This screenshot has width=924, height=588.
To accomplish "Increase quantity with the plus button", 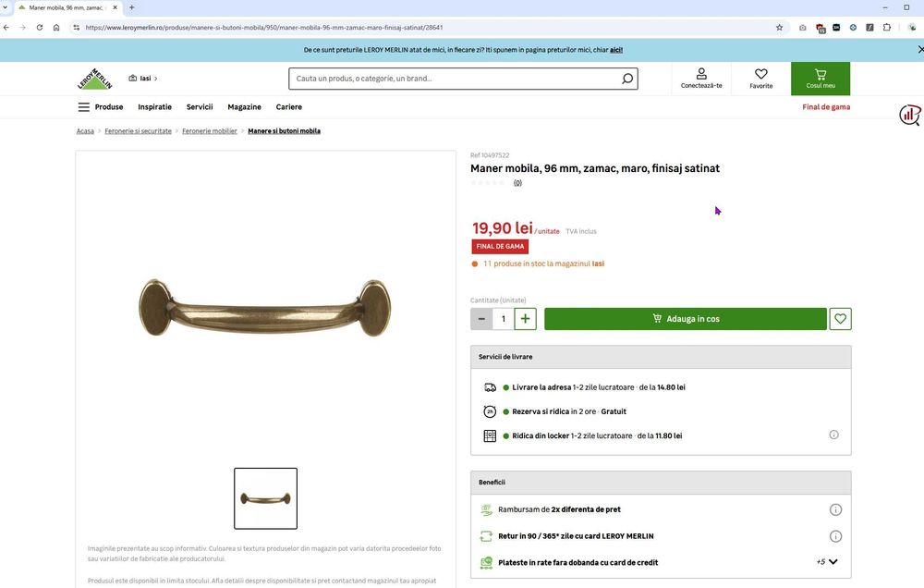I will [x=525, y=318].
